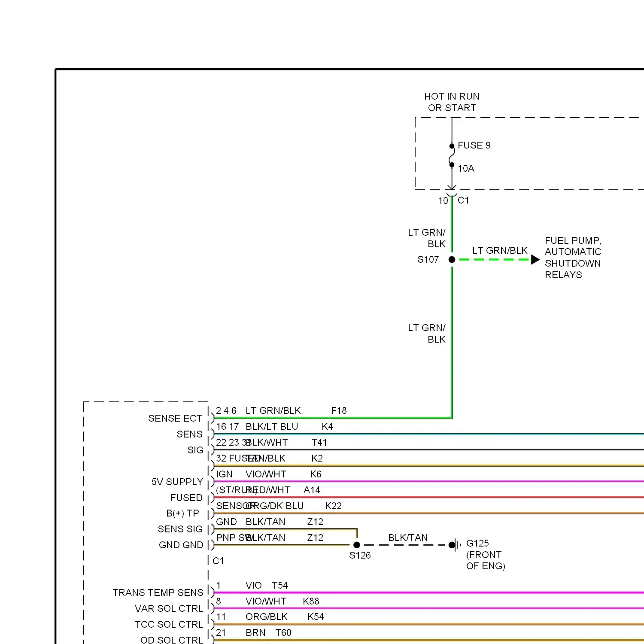Click the S107 splice label

click(428, 259)
